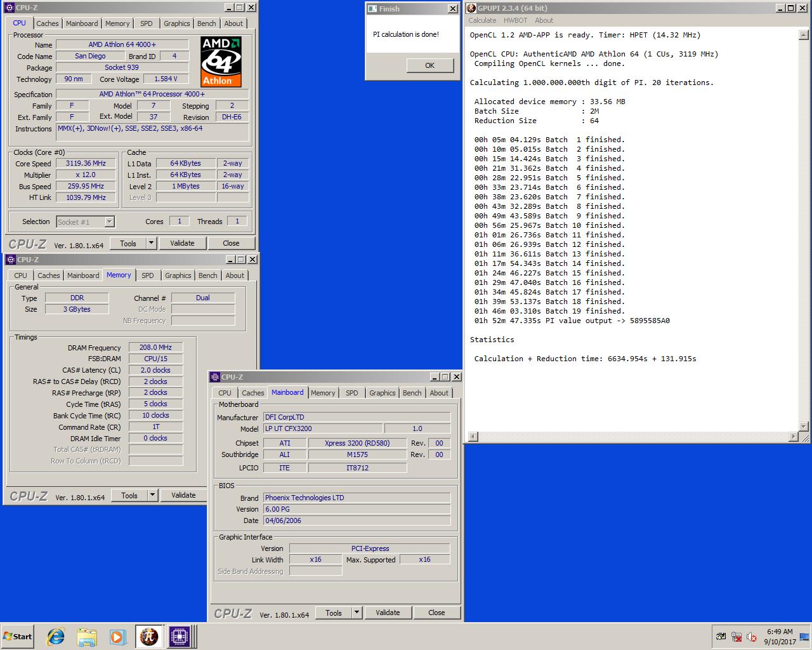Open SPD tab in Memory CPU-Z window
Screen dimensions: 812x650
[x=148, y=275]
